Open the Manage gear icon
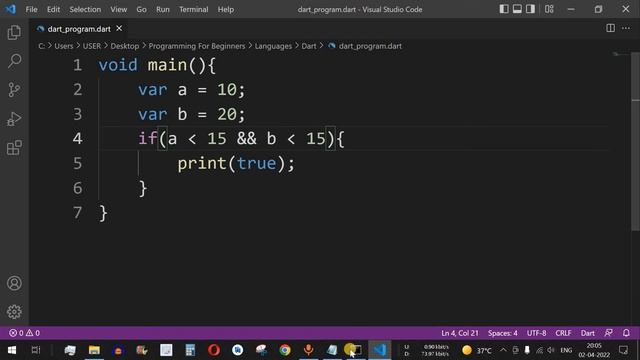 [14, 312]
